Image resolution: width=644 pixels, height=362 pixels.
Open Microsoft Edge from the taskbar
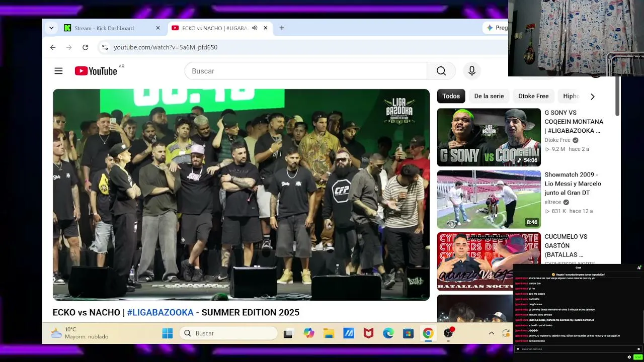coord(388,333)
